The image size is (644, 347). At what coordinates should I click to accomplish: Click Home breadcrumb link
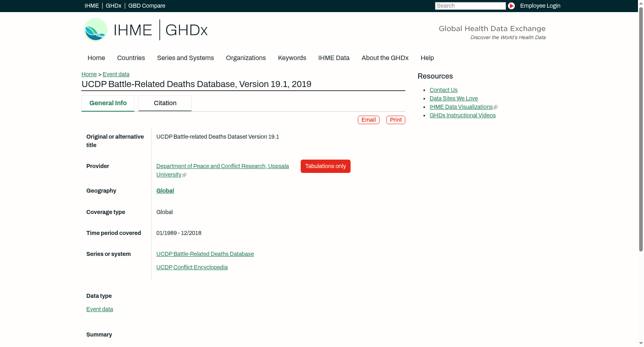pos(89,74)
